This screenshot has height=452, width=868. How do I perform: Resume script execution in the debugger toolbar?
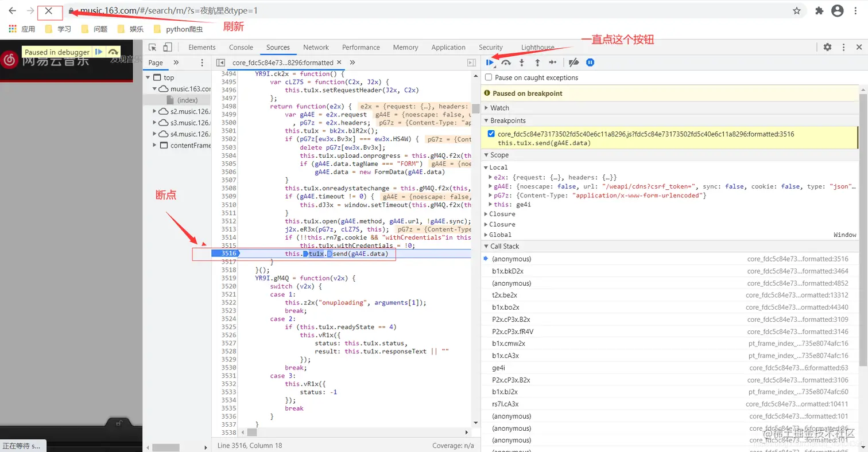click(x=490, y=63)
